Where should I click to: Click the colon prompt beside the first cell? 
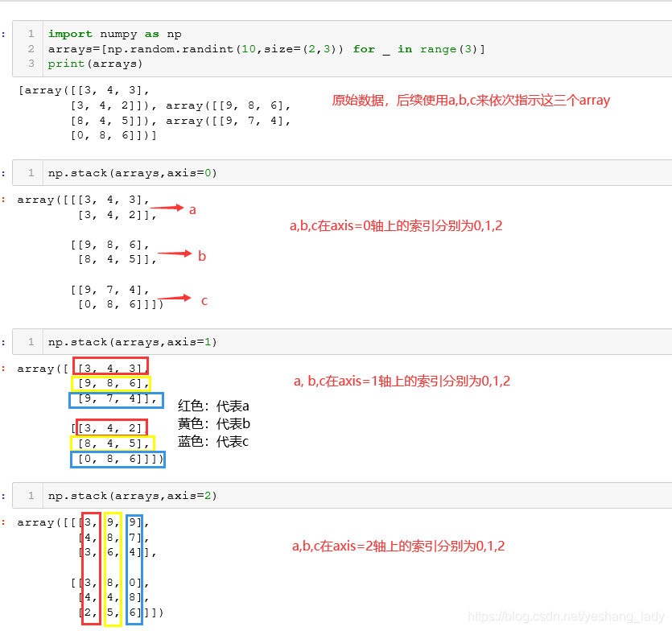4,34
